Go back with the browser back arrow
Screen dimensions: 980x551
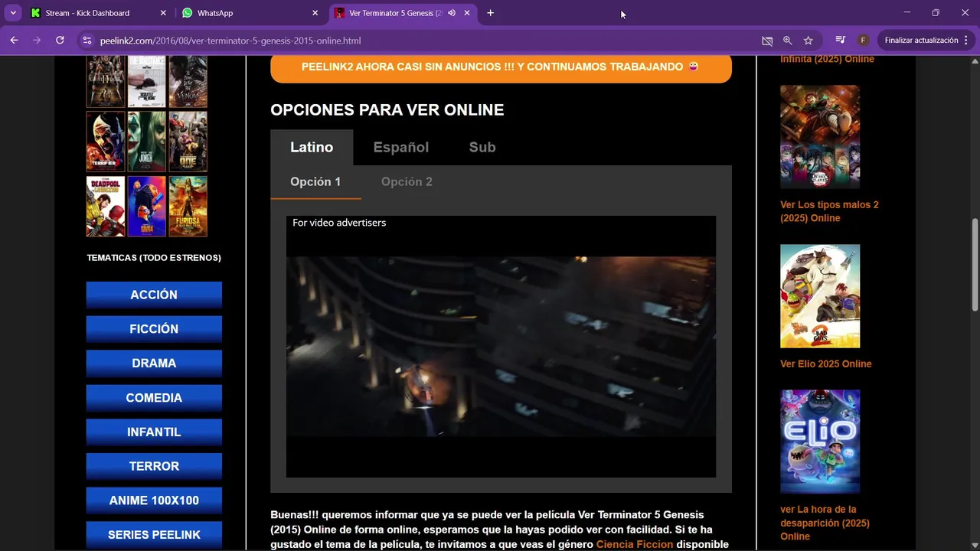(x=14, y=41)
